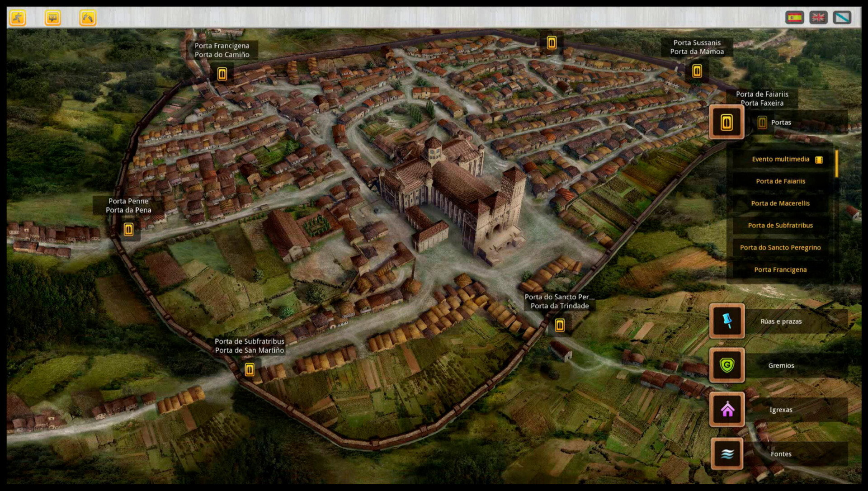The width and height of the screenshot is (868, 491).
Task: Click Porta da Trindade gate marker
Action: [560, 325]
